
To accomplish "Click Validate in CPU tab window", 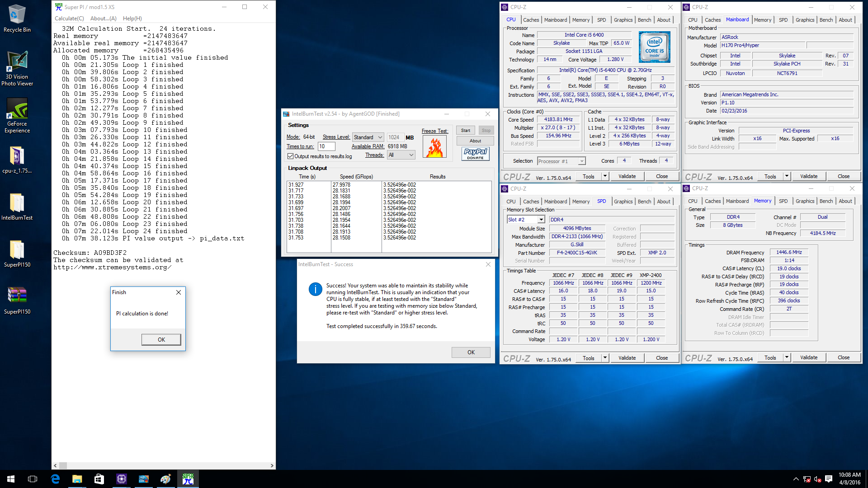I will (627, 176).
